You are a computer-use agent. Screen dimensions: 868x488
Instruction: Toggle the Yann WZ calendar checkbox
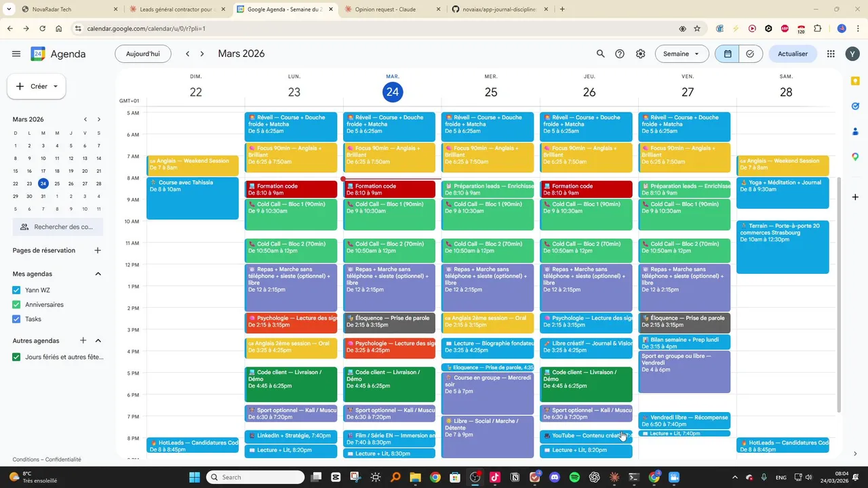[16, 290]
